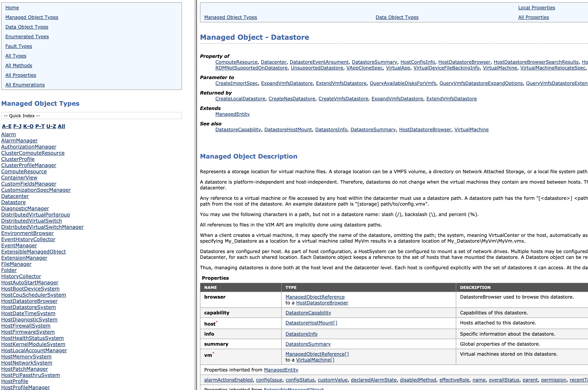Screen dimensions: 588x390
Task: Go to All Methods in navigation
Action: (19, 65)
